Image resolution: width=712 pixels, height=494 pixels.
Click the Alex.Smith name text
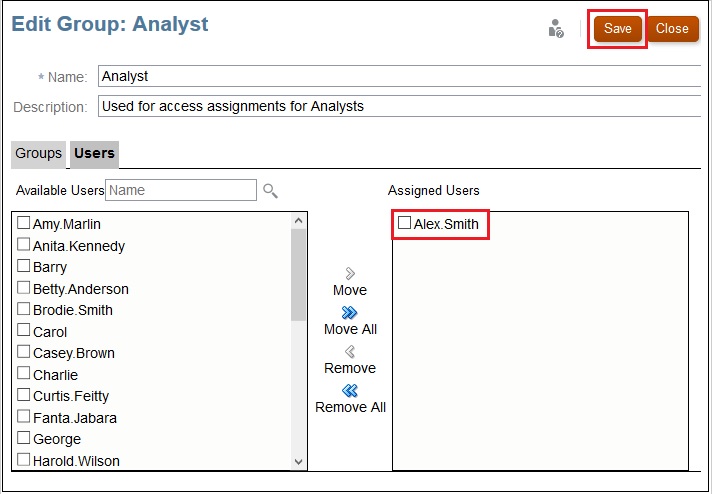446,224
